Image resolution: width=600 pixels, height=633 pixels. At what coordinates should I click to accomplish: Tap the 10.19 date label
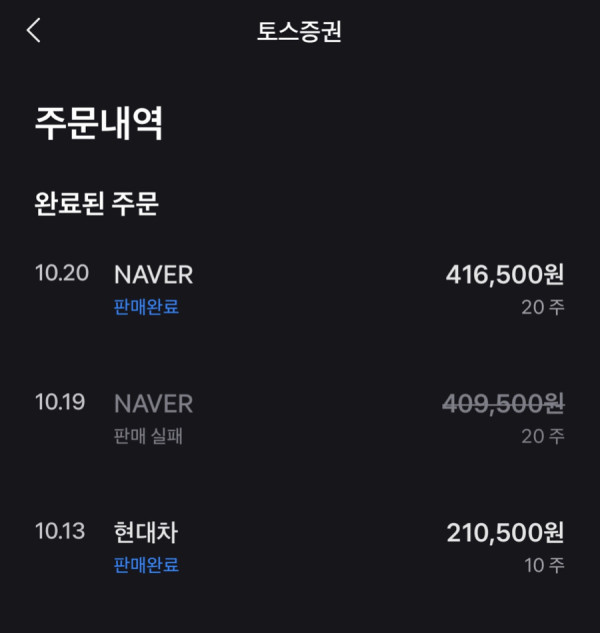(60, 402)
